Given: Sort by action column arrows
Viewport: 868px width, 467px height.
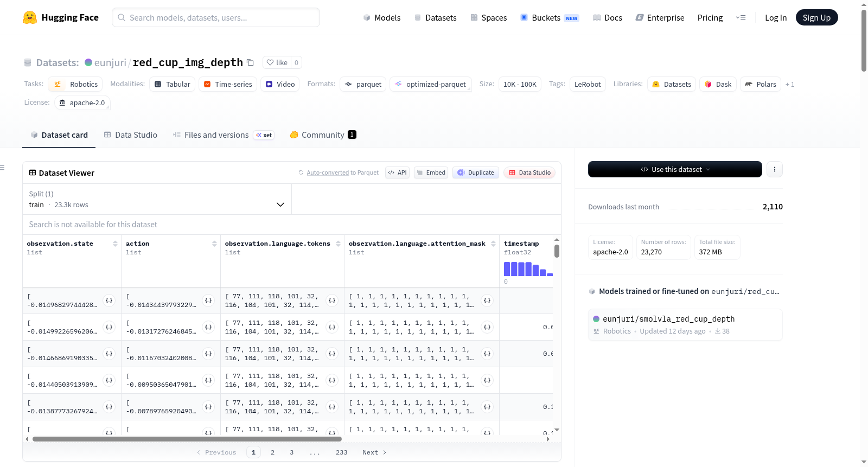Looking at the screenshot, I should (x=214, y=244).
